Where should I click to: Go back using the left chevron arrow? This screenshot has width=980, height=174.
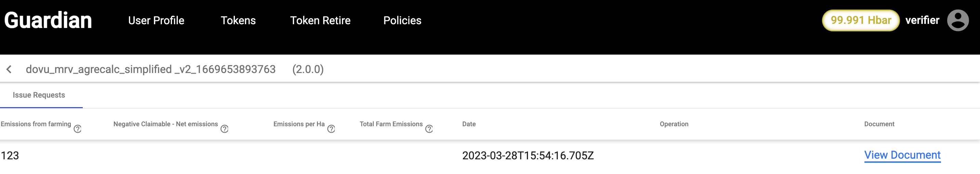pos(9,69)
